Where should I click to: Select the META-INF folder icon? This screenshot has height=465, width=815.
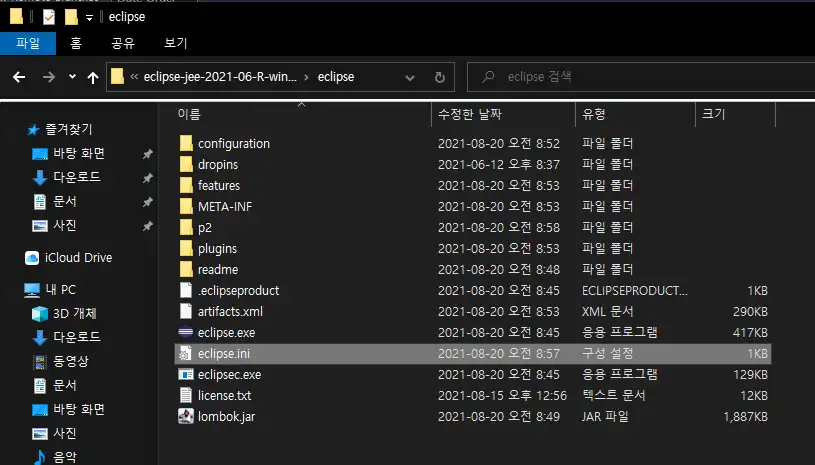click(x=186, y=206)
